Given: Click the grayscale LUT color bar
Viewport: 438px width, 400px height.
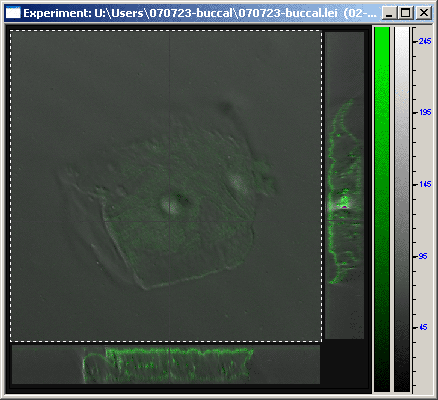Looking at the screenshot, I should [402, 209].
